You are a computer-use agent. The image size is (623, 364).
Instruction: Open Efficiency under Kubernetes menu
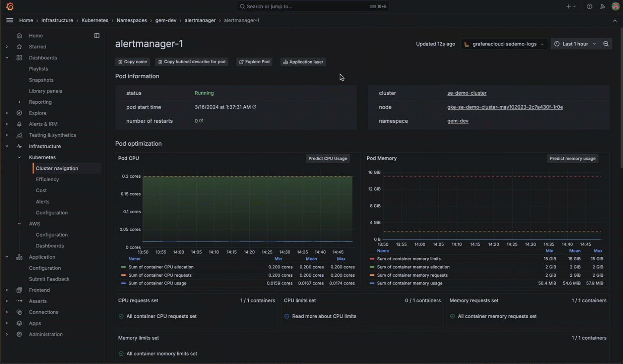tap(47, 179)
